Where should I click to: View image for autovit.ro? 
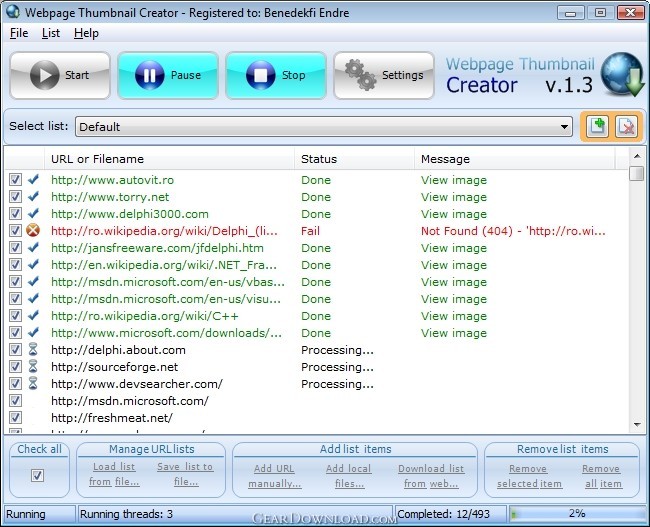click(454, 180)
